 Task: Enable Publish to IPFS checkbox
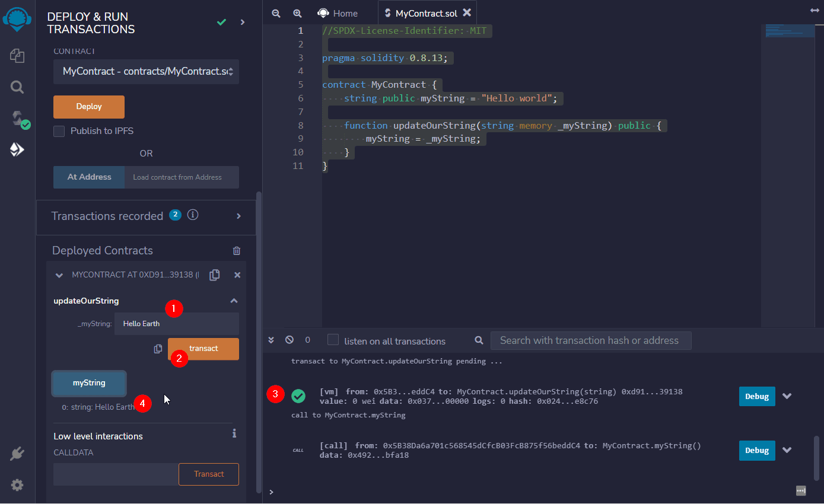tap(59, 131)
